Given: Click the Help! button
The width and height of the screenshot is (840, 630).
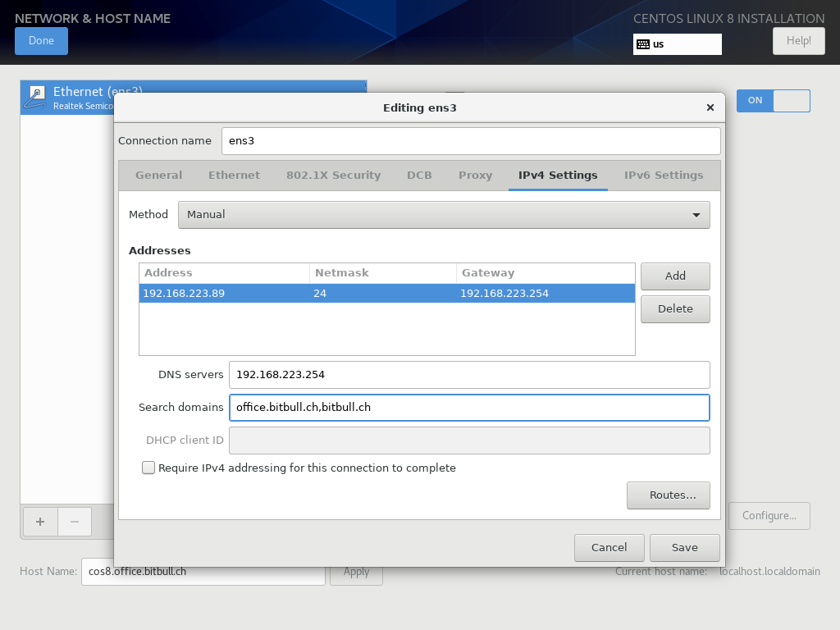Looking at the screenshot, I should 798,41.
